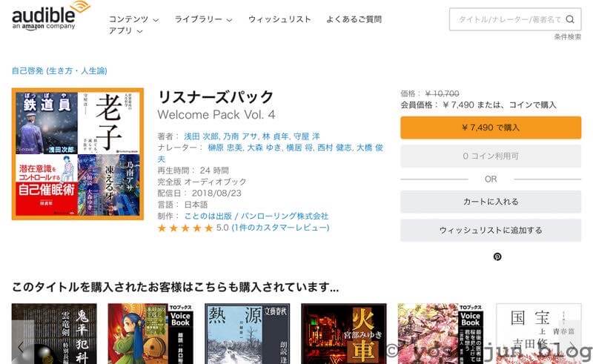The width and height of the screenshot is (593, 364).
Task: Click the five-star rating icons
Action: 185,228
